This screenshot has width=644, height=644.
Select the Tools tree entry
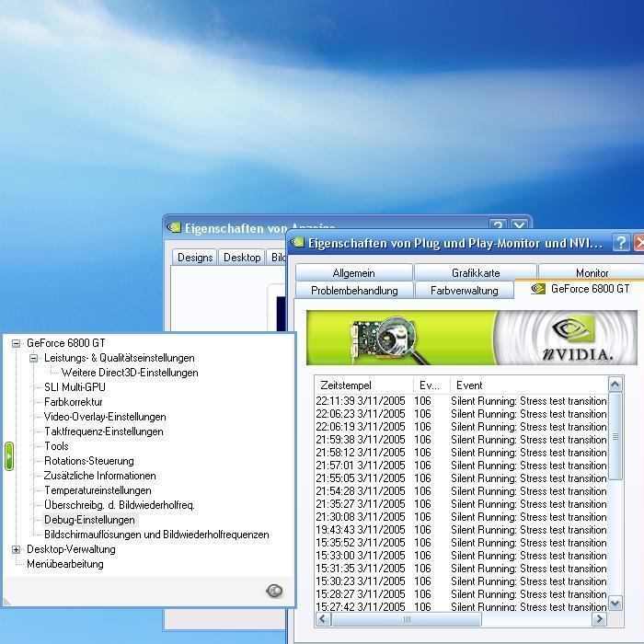[56, 446]
